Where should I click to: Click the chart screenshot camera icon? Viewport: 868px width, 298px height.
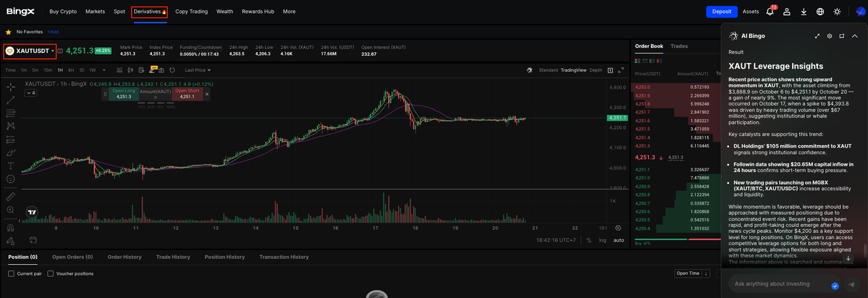163,70
